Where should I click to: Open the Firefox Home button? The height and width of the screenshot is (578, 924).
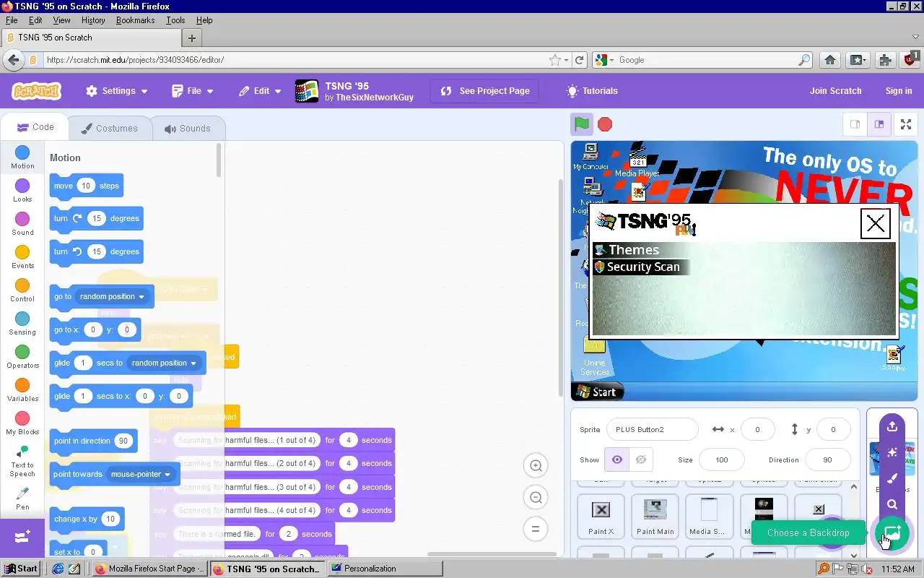830,60
